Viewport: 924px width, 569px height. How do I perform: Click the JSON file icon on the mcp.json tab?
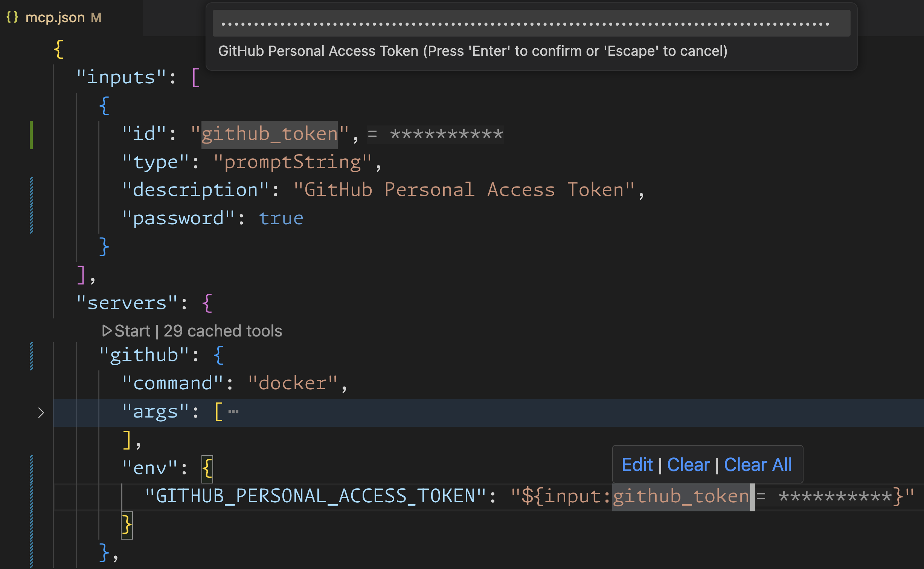click(x=13, y=17)
